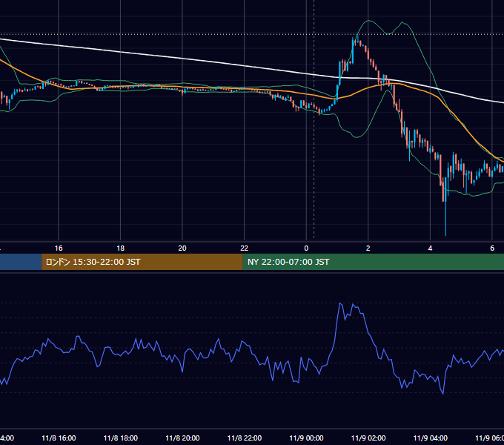
Task: Click the long lower-wick candle near 4:30
Action: point(446,205)
